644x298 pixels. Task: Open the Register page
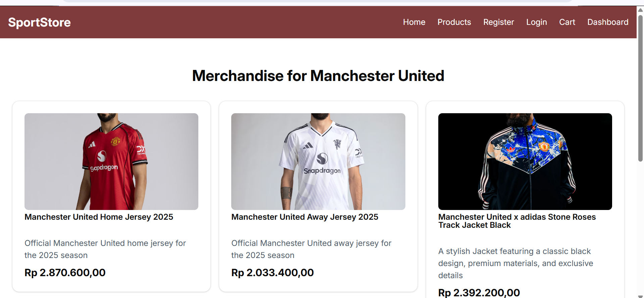pos(498,22)
